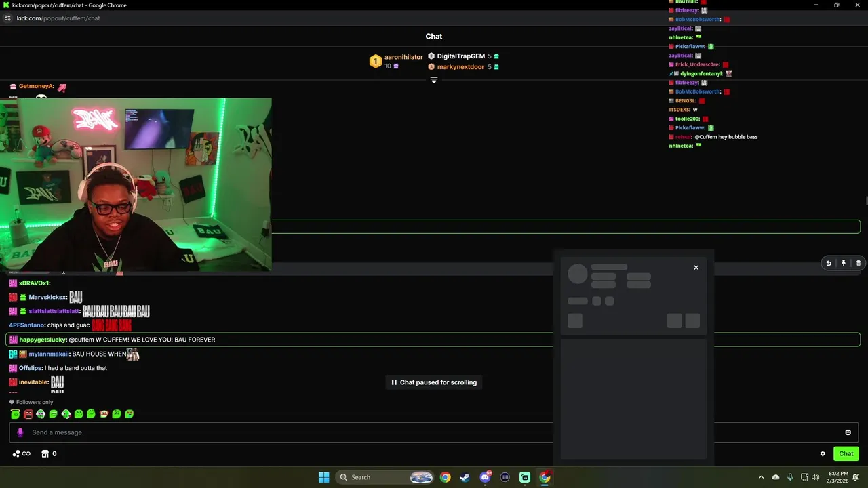868x488 pixels.
Task: Click username slattslattslattslatt in chat
Action: click(x=54, y=311)
